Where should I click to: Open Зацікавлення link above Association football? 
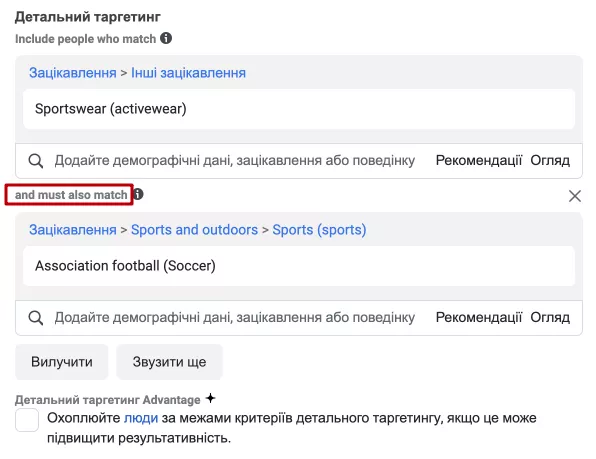coord(73,230)
